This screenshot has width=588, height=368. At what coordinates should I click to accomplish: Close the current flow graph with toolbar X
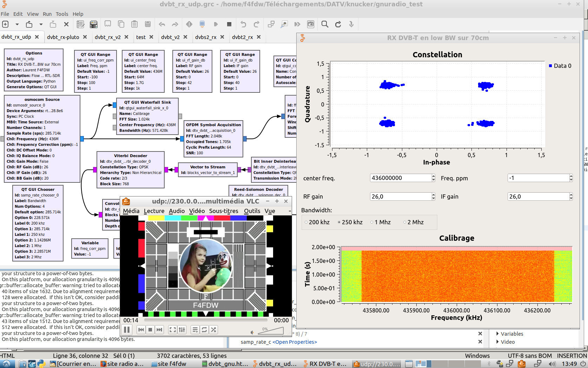coord(66,24)
